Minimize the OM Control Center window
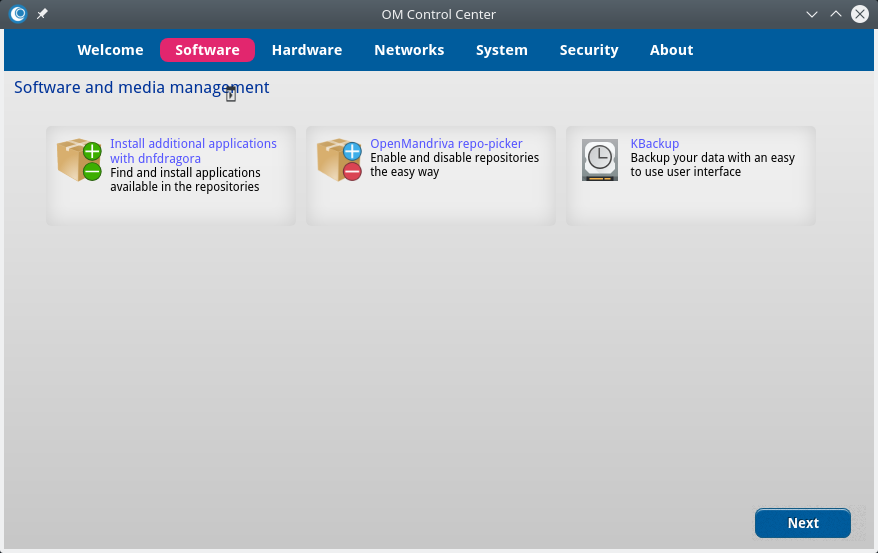Viewport: 878px width, 553px height. click(x=811, y=14)
